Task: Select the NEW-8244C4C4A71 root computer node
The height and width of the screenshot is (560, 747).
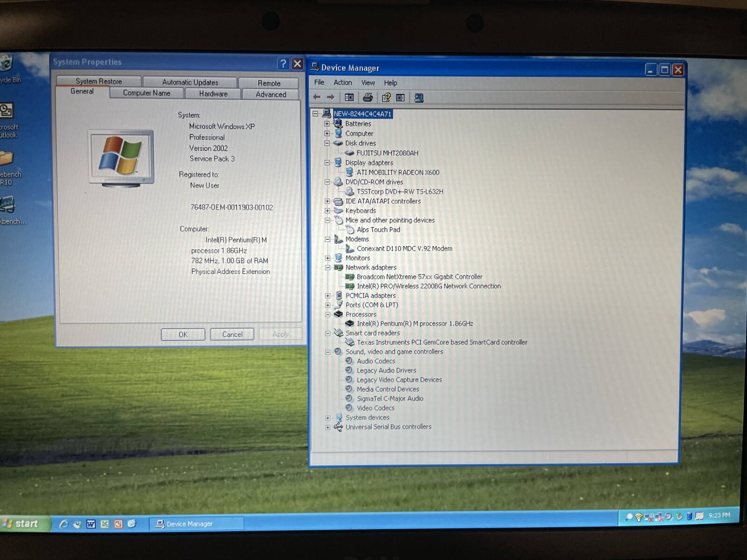Action: tap(362, 114)
